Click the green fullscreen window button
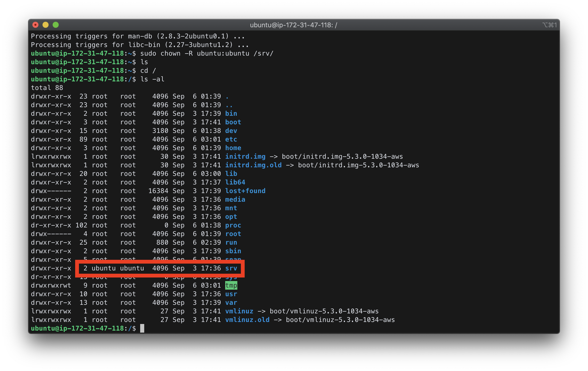The width and height of the screenshot is (588, 371). click(56, 25)
